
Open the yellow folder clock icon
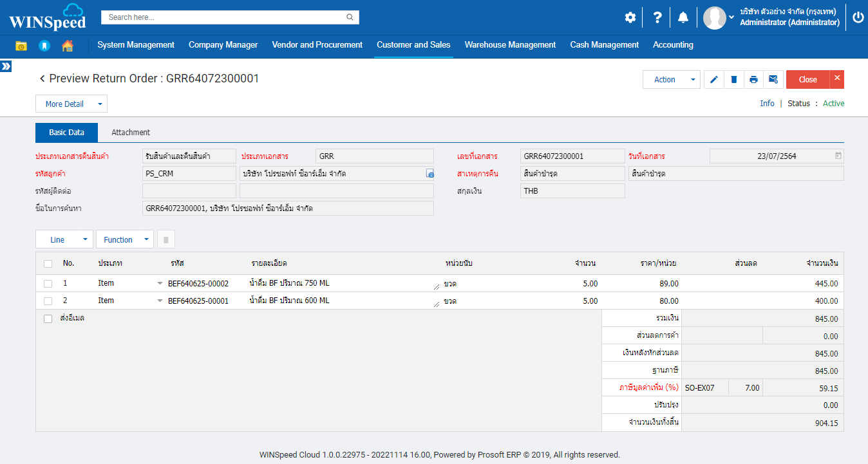21,46
